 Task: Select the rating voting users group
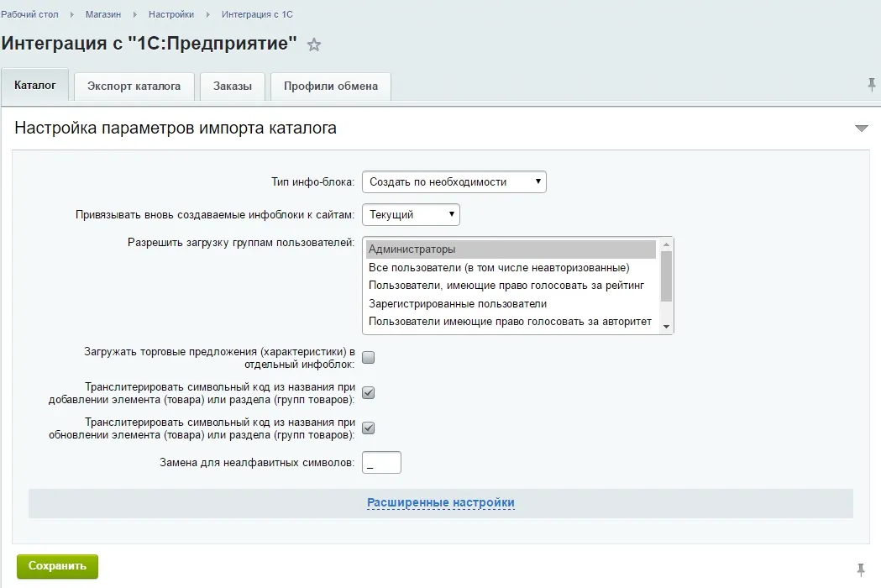511,286
